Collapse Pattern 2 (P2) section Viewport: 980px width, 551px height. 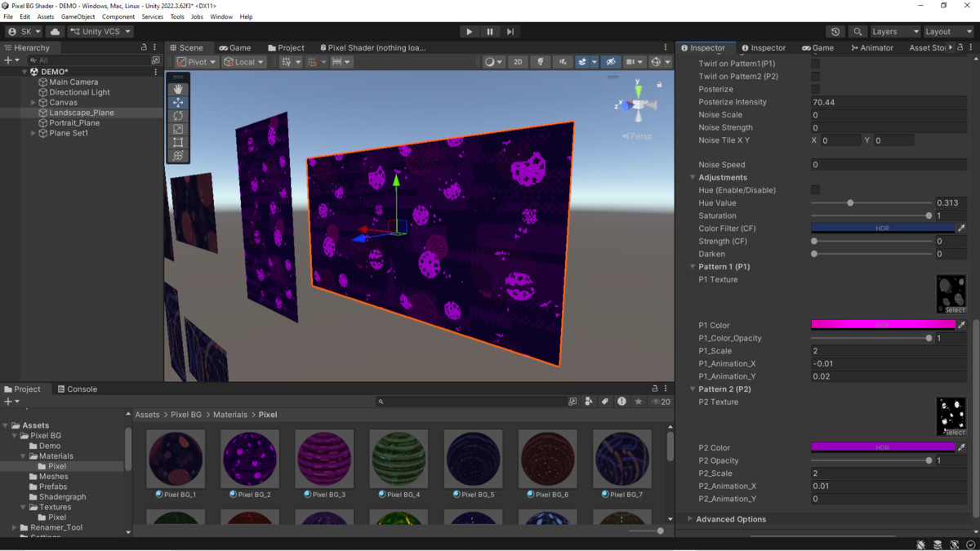[x=693, y=389]
